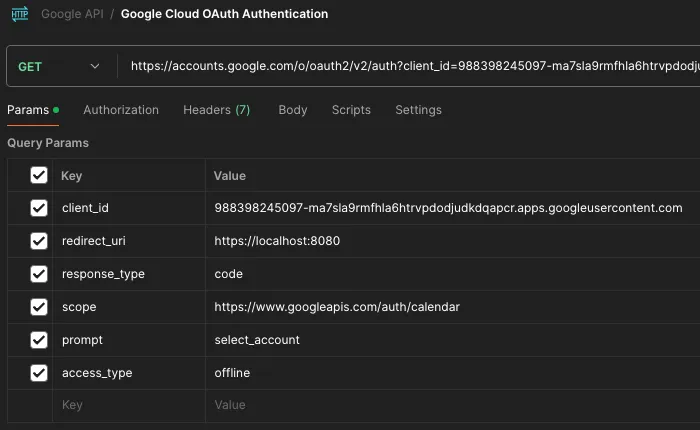Image resolution: width=700 pixels, height=430 pixels.
Task: Open the GET method dropdown
Action: [x=60, y=66]
